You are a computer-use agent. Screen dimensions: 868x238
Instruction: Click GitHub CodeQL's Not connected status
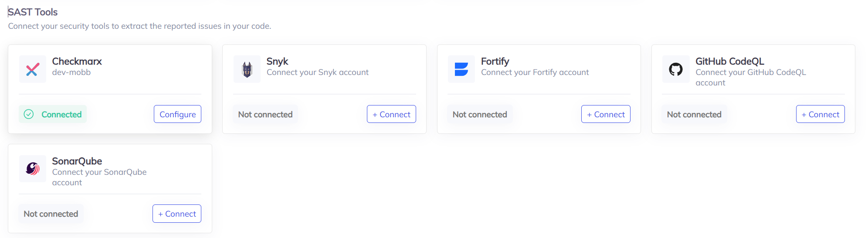694,114
